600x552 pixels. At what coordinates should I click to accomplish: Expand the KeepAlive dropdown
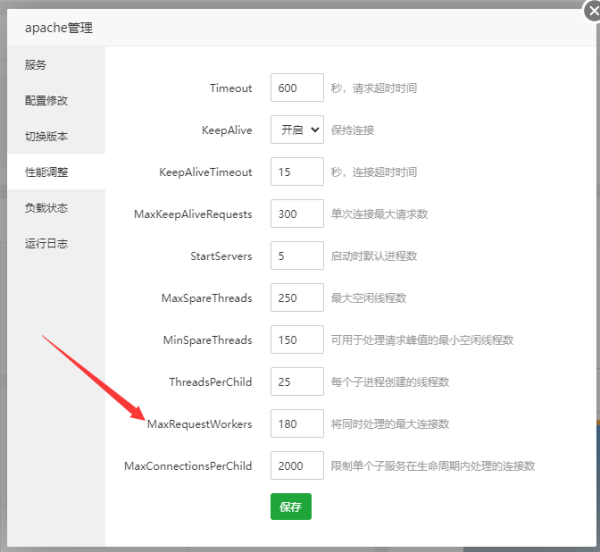point(297,130)
